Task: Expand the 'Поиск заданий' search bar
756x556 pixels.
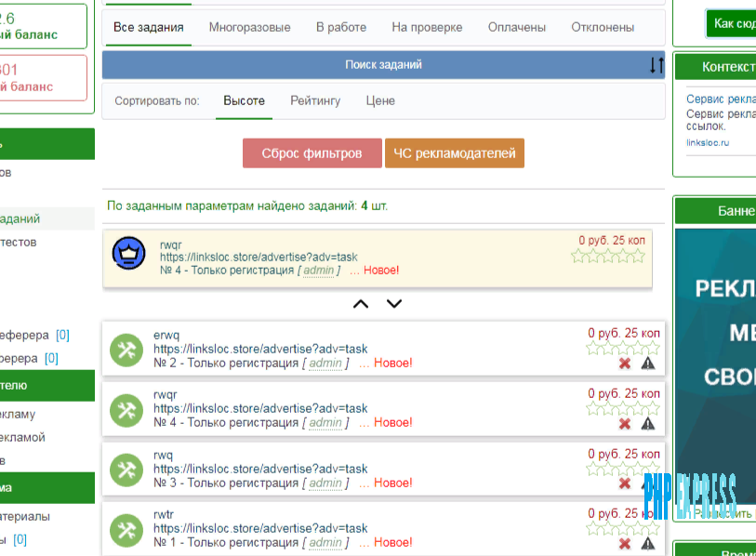Action: (383, 64)
